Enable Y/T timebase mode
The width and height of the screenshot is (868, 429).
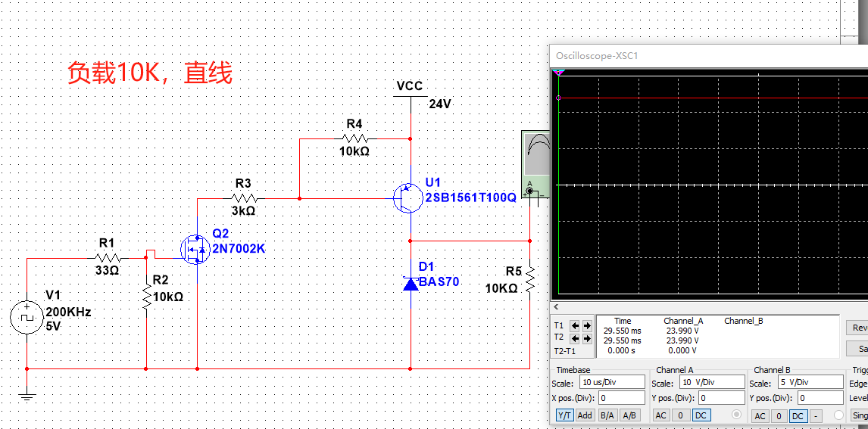point(564,415)
